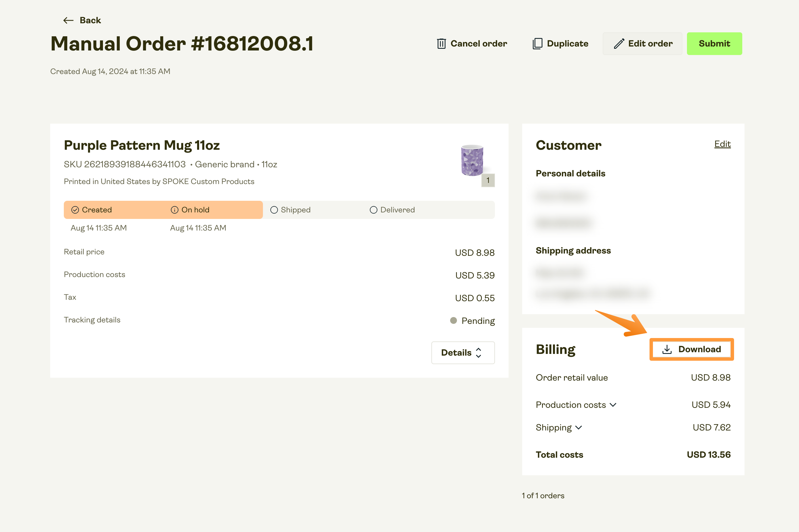799x532 pixels.
Task: Open the purple mug product thumbnail
Action: tap(472, 161)
